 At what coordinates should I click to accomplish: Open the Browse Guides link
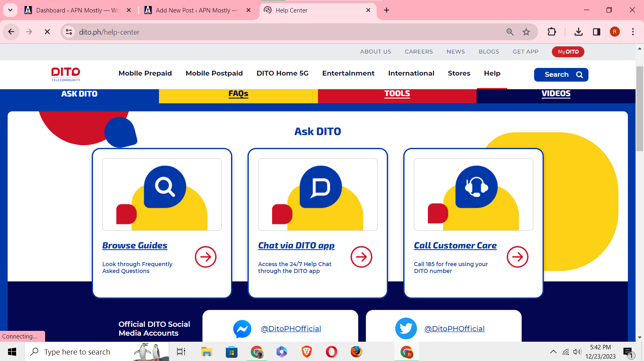point(135,246)
